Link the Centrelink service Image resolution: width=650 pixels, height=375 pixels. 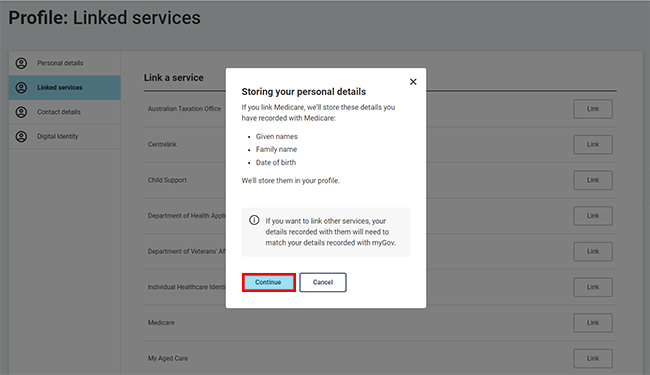593,144
